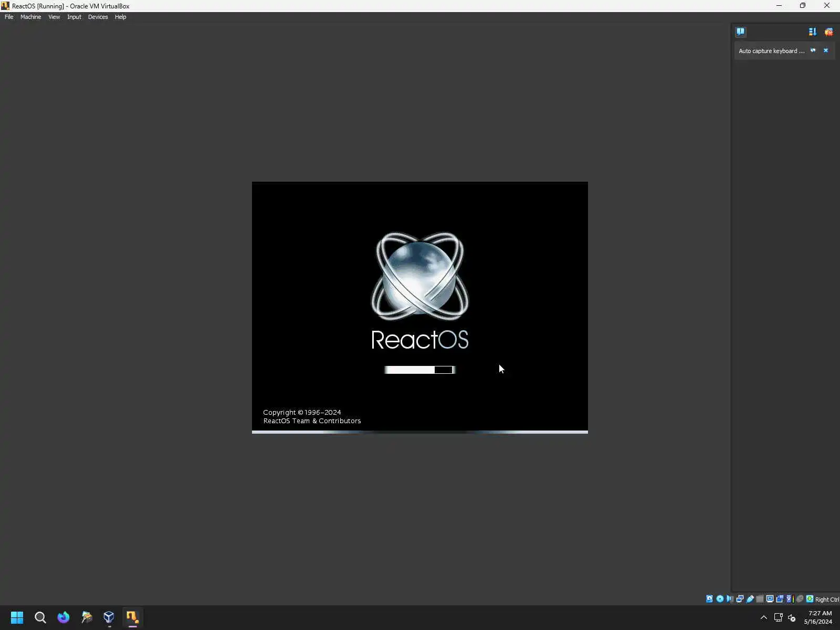Dismiss the Auto capture keyboard notification
The width and height of the screenshot is (840, 630).
[x=826, y=50]
